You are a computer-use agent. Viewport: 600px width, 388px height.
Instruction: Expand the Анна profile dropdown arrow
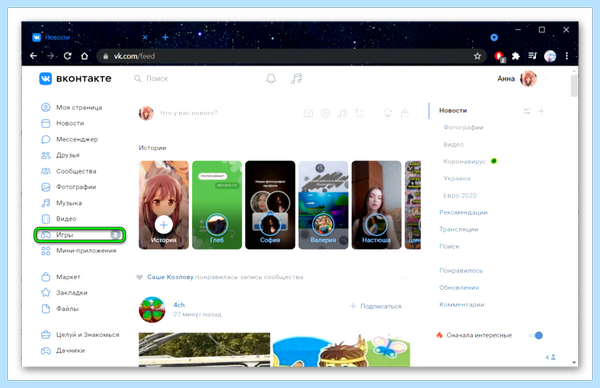(x=544, y=79)
